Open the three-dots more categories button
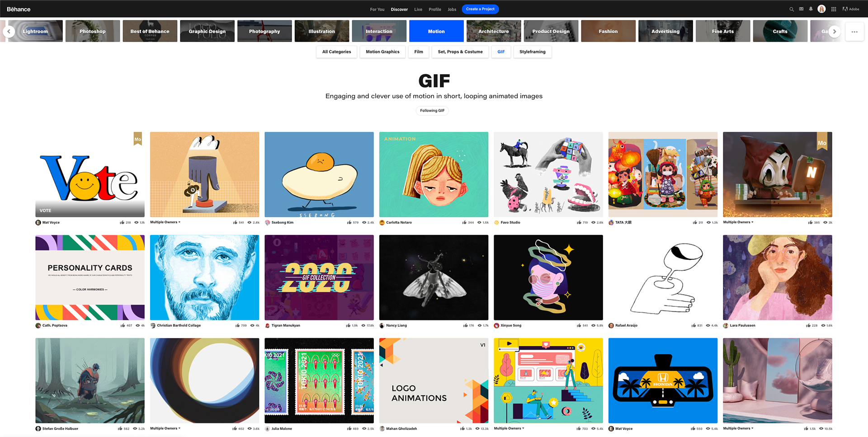 coord(854,32)
